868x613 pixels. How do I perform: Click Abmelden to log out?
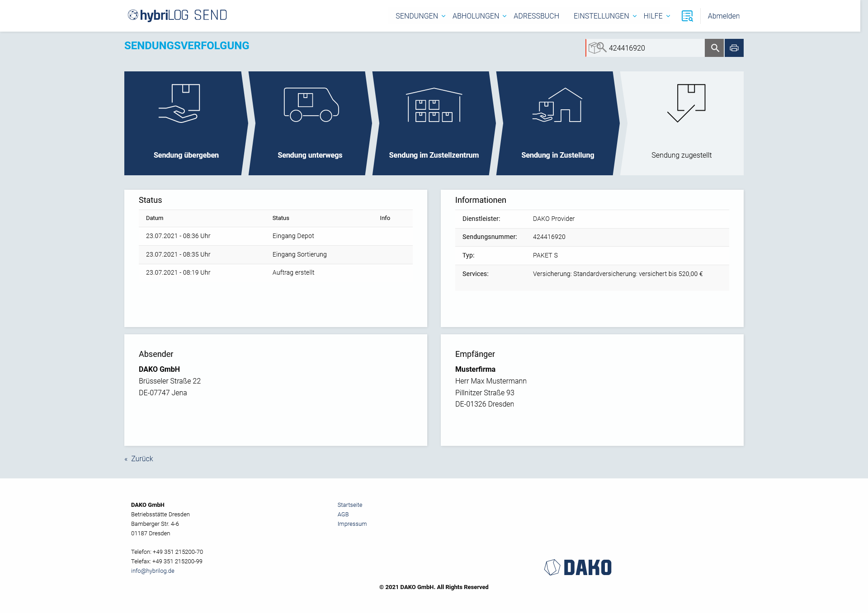[x=724, y=16]
